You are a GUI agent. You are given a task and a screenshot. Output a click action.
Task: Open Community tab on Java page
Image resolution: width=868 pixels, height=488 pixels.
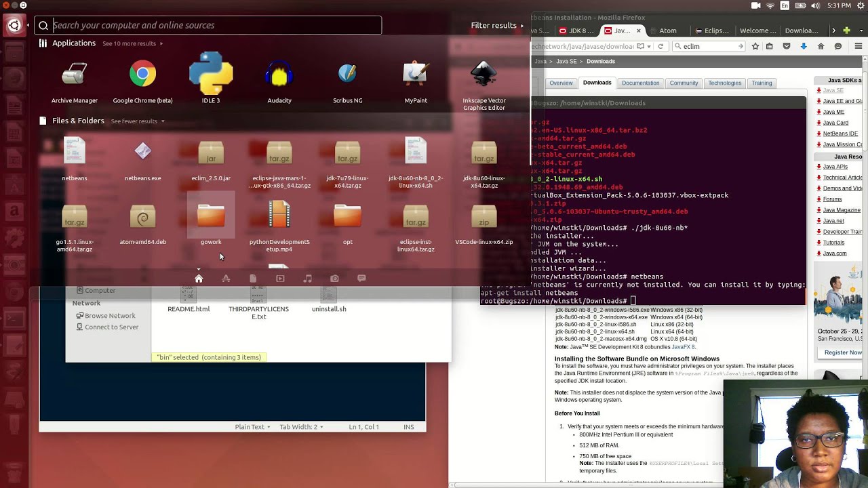pos(684,83)
